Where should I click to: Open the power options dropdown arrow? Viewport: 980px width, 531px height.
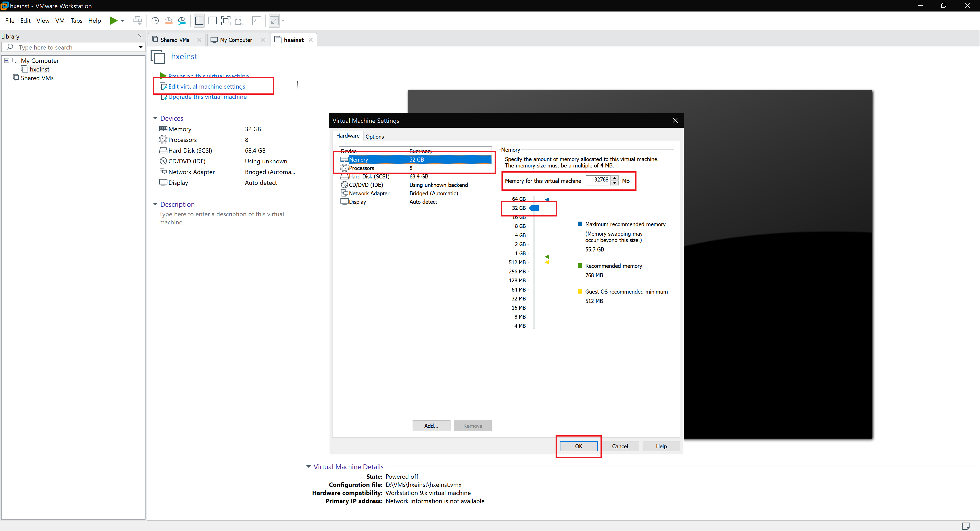122,21
